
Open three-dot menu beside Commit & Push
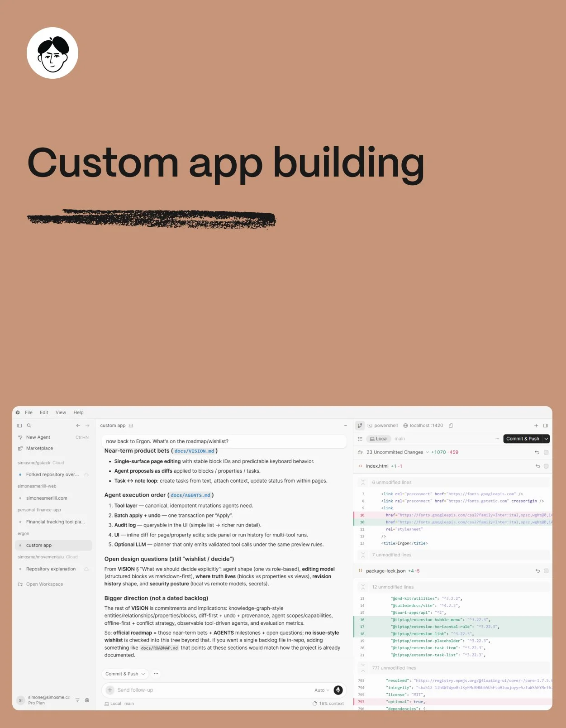(497, 439)
